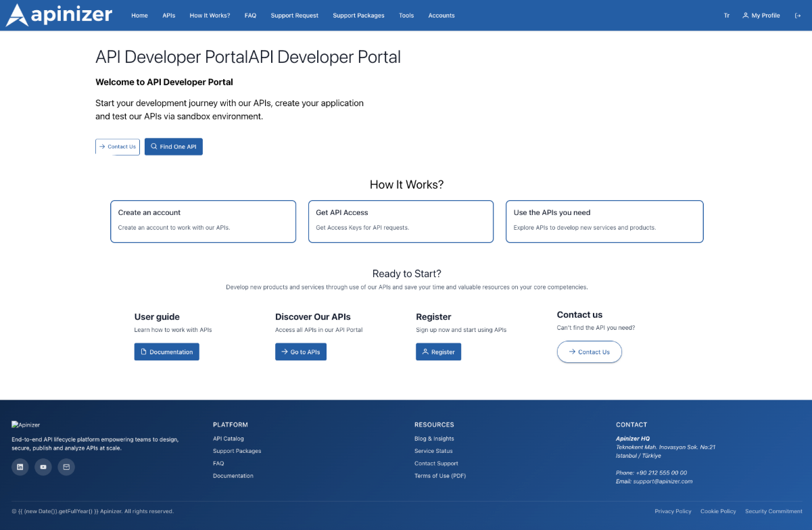This screenshot has width=812, height=530.
Task: Click the logout icon in the header
Action: (x=797, y=16)
